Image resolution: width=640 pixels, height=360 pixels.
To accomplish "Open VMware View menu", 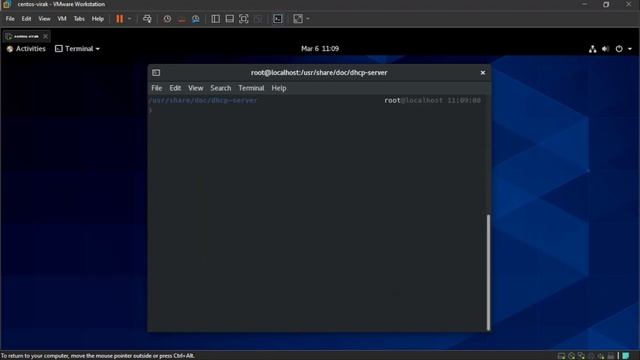I will pos(44,19).
